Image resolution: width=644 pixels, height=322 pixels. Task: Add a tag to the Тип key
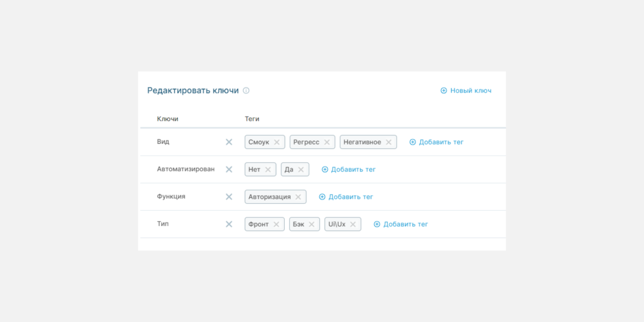tap(401, 225)
